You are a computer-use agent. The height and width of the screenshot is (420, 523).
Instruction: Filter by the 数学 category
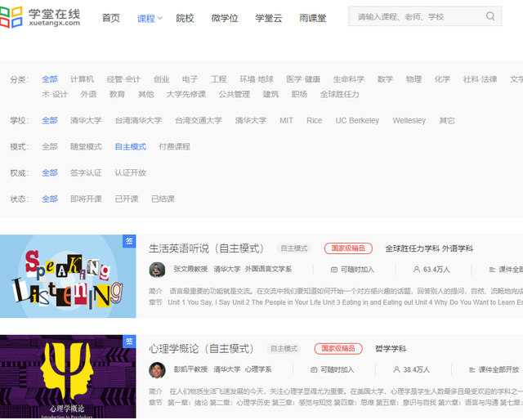(385, 79)
